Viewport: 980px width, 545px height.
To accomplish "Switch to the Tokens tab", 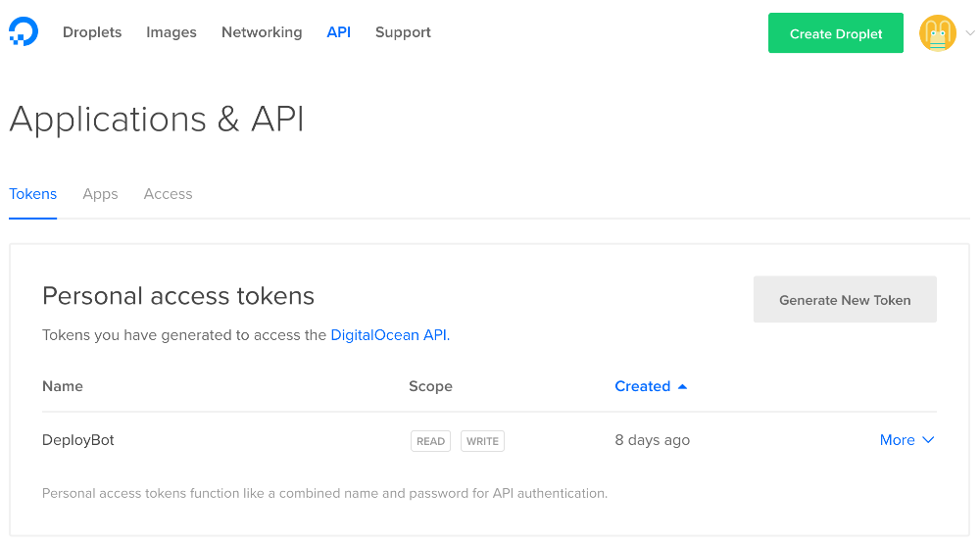I will [x=32, y=194].
